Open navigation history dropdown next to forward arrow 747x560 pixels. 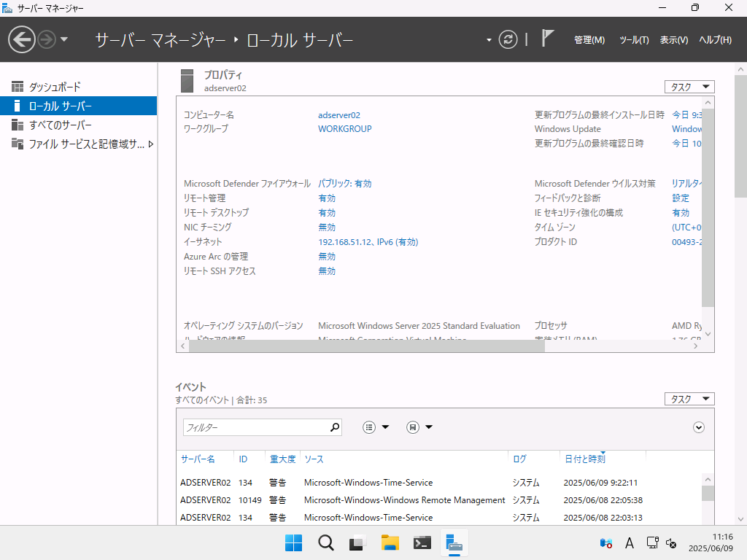[x=64, y=39]
